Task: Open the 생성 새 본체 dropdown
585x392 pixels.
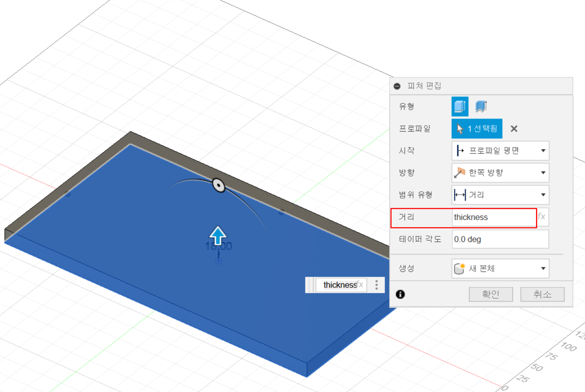Action: 500,268
